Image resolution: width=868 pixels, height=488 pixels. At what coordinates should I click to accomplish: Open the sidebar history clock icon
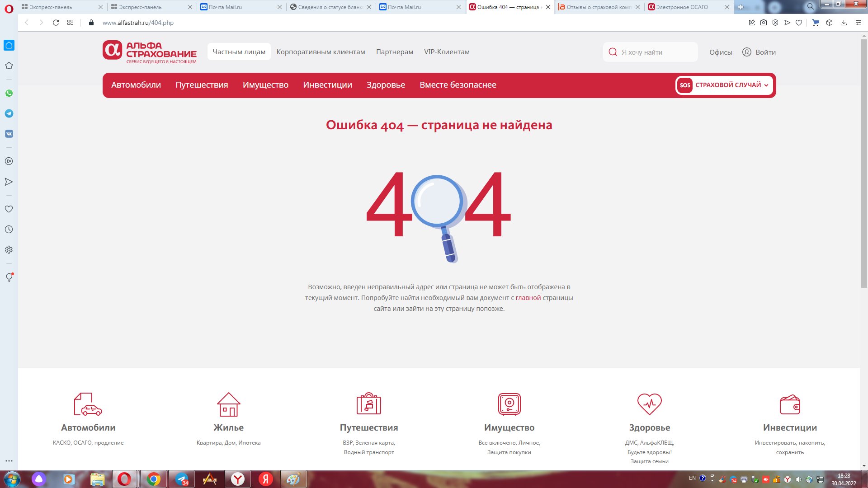coord(9,230)
